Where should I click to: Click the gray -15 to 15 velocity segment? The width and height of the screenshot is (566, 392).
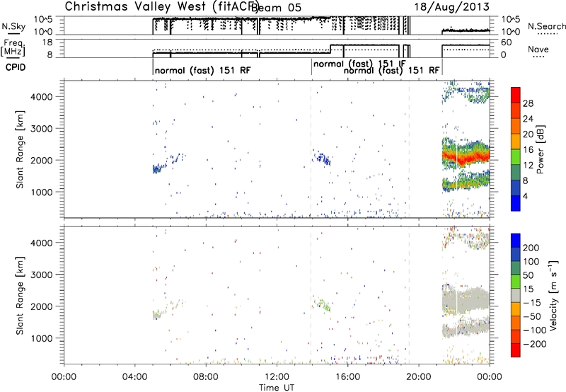point(516,296)
